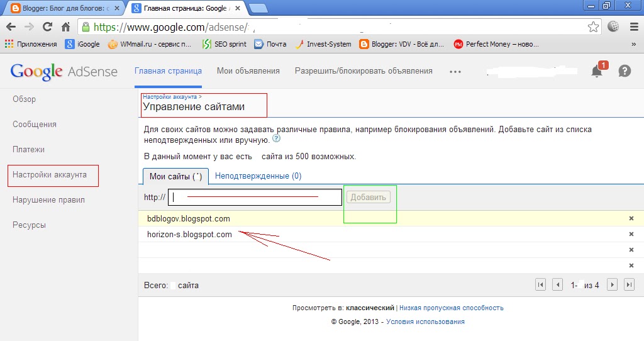Go forward with browser forward arrow
This screenshot has width=644, height=341.
29,27
